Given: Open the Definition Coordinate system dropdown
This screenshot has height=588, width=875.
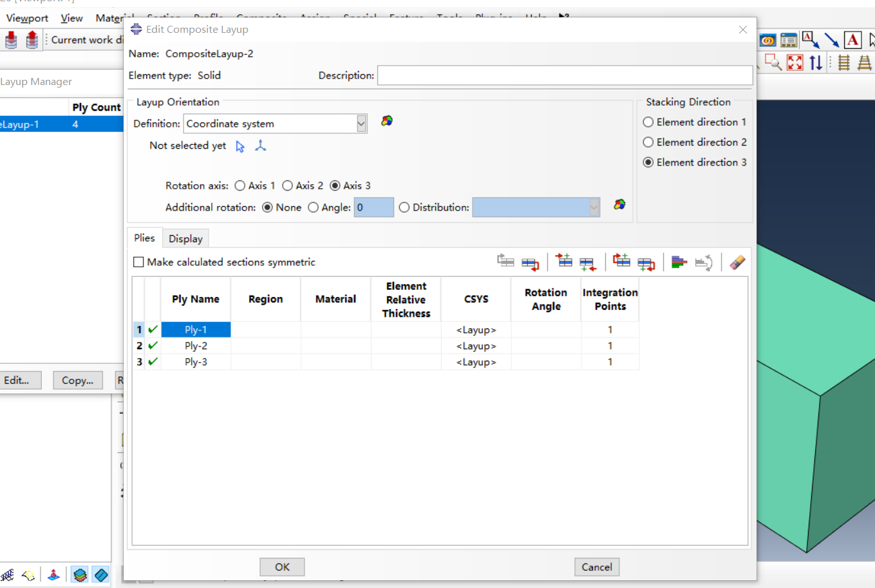Looking at the screenshot, I should (361, 124).
